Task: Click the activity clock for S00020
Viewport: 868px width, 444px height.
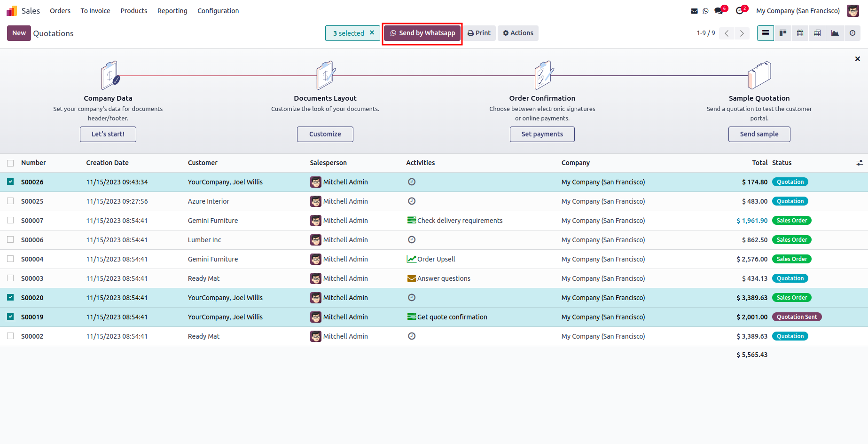Action: [x=412, y=298]
